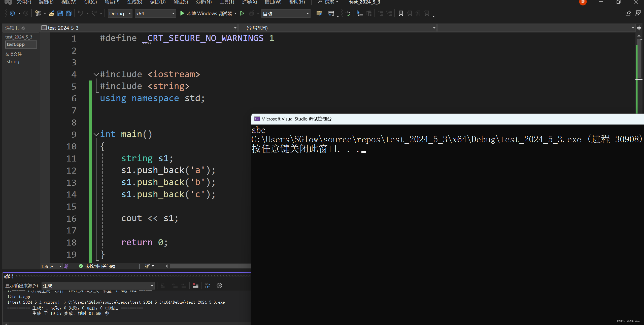Click the Start Without Debugging outline play icon
644x325 pixels.
click(242, 14)
